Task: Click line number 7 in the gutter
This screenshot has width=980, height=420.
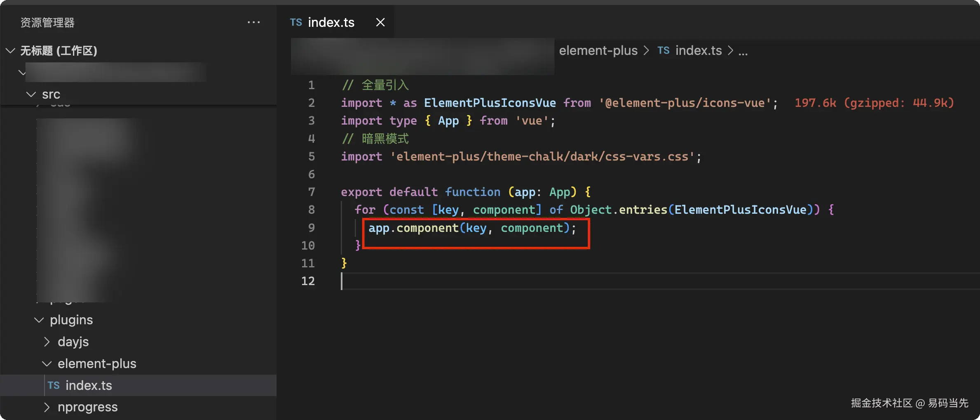Action: pyautogui.click(x=312, y=192)
